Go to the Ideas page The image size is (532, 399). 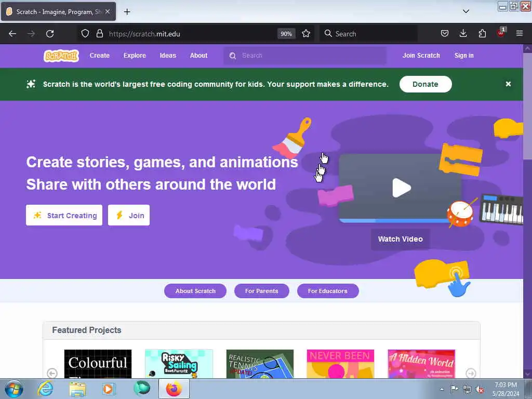point(168,55)
